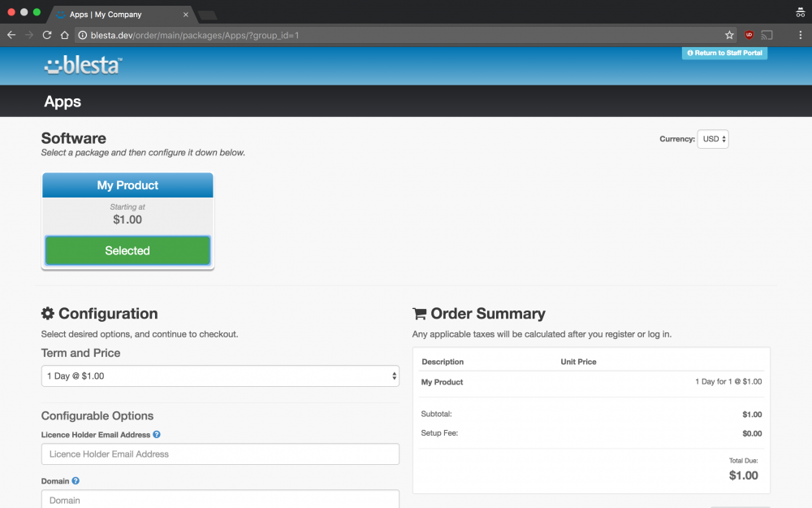Image resolution: width=812 pixels, height=508 pixels.
Task: Open the Term and Price dropdown
Action: [220, 376]
